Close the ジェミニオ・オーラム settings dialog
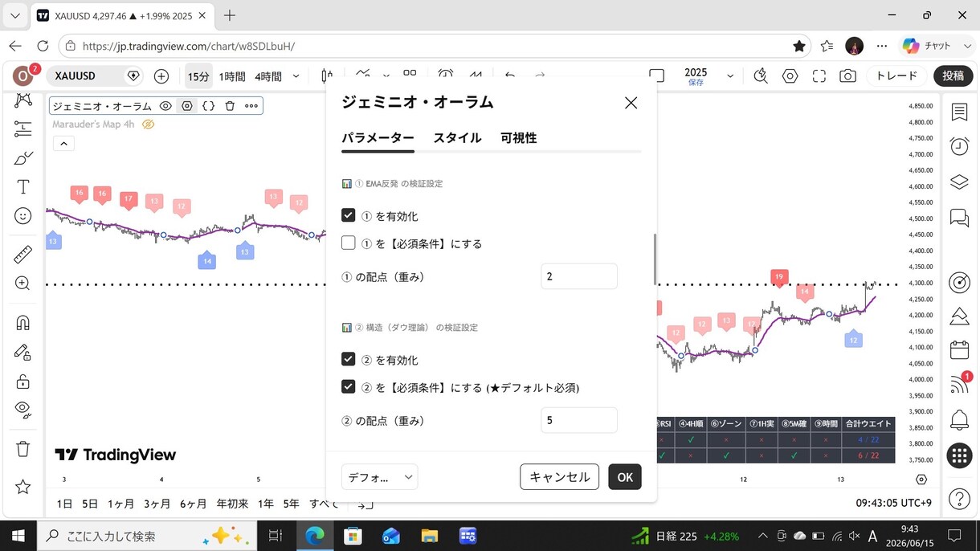Image resolution: width=980 pixels, height=551 pixels. coord(631,103)
